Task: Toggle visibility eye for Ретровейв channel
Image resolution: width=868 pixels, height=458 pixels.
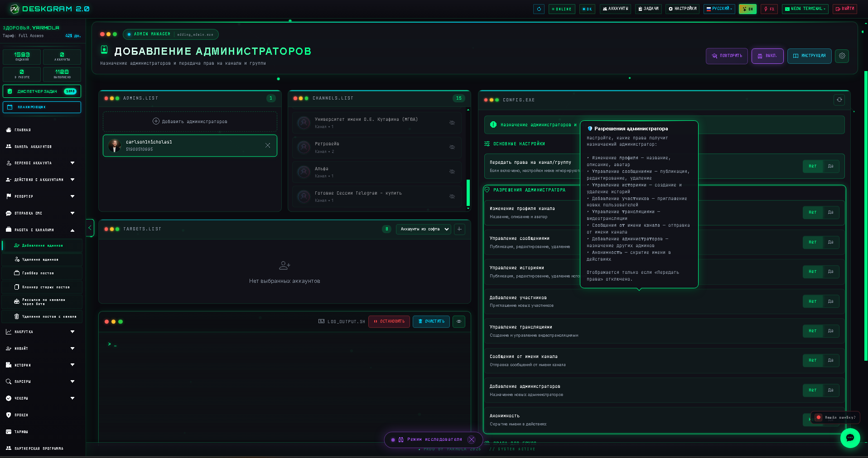Action: pyautogui.click(x=452, y=147)
